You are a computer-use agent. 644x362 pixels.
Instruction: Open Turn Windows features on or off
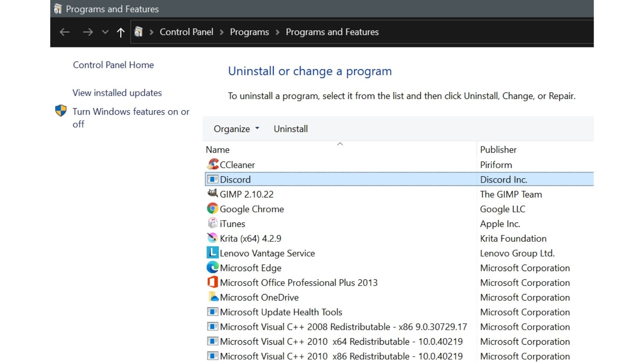tap(131, 117)
